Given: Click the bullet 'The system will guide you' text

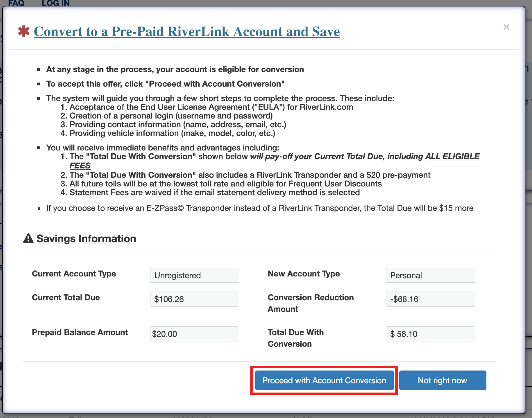Looking at the screenshot, I should pyautogui.click(x=220, y=98).
